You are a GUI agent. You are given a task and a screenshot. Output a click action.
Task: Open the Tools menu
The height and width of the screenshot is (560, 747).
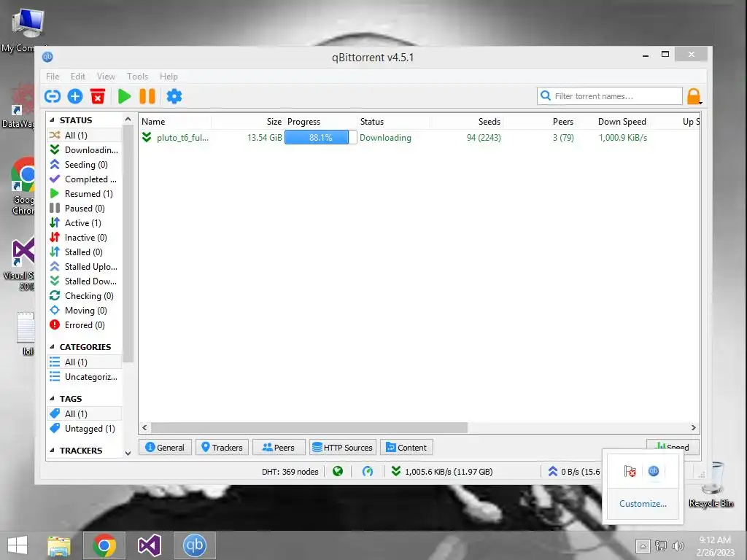[137, 76]
